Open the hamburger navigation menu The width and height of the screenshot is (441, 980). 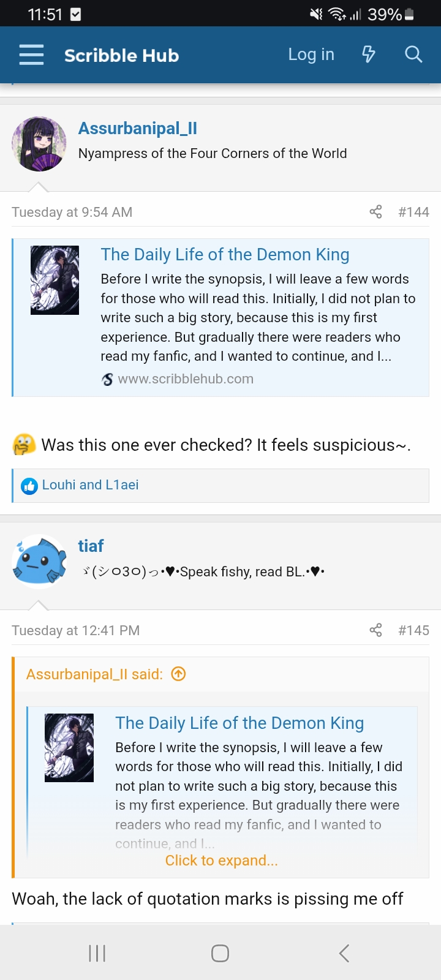(x=31, y=55)
